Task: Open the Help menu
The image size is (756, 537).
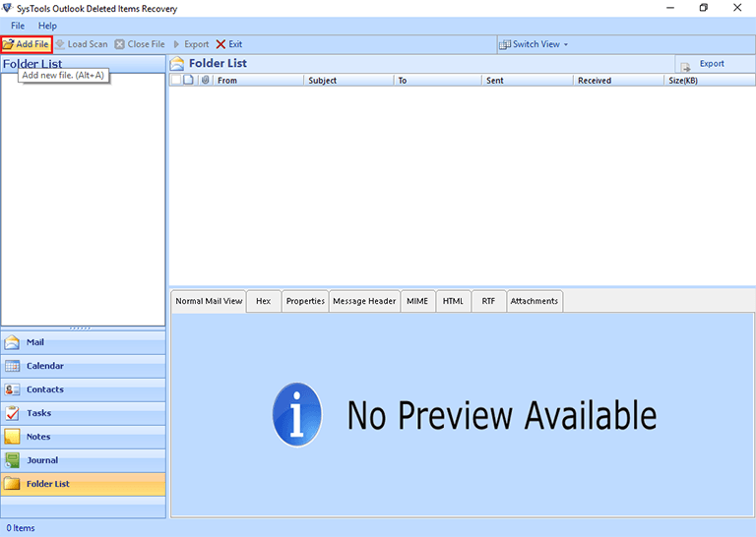Action: pos(47,26)
